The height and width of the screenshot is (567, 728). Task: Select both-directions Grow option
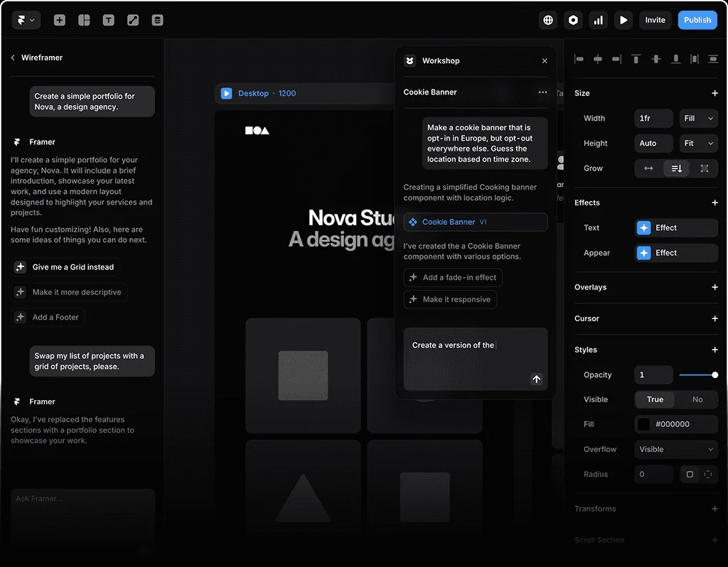click(705, 168)
